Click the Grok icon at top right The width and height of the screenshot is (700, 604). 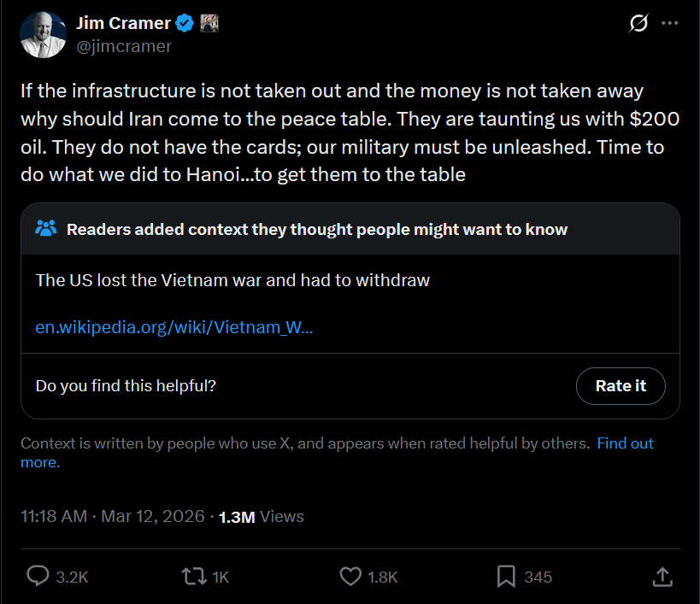[x=638, y=24]
